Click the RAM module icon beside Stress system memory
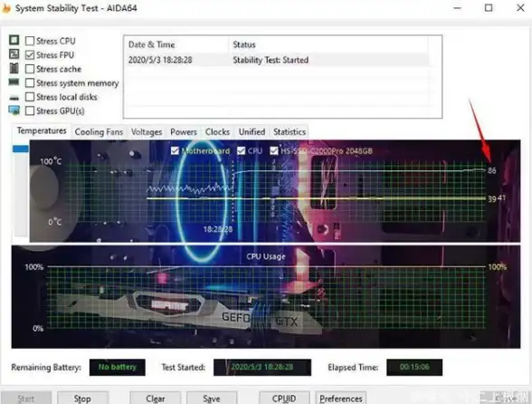The width and height of the screenshot is (532, 404). [x=14, y=82]
